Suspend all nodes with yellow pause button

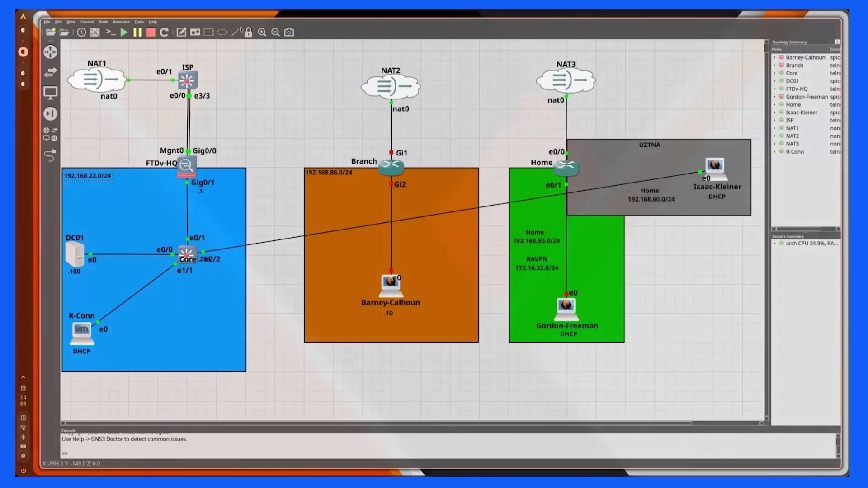coord(137,32)
